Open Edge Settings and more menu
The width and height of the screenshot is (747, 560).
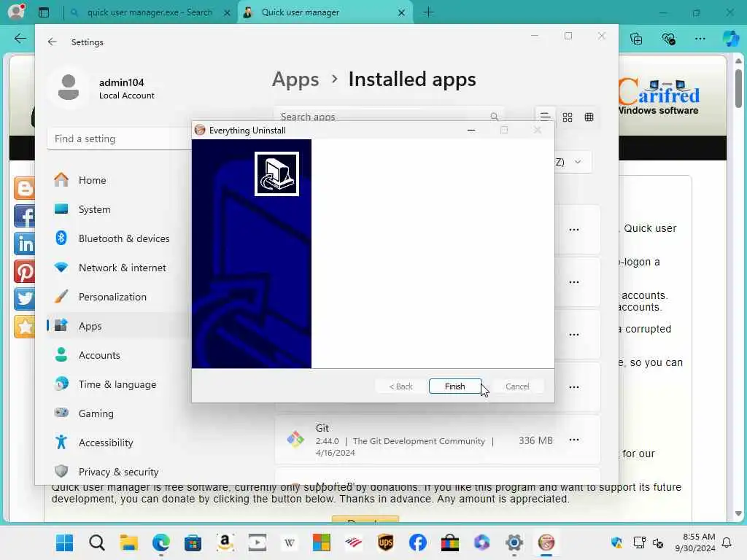click(700, 39)
